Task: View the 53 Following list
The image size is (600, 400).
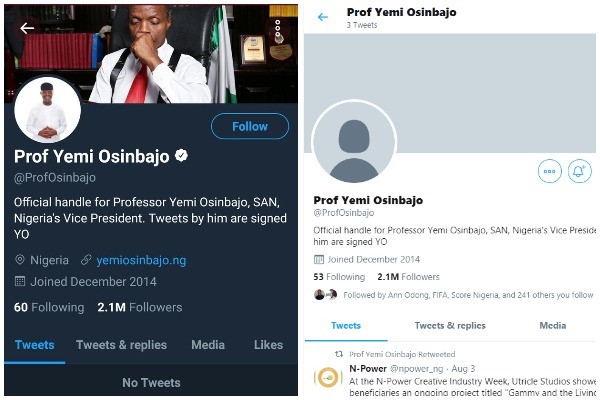Action: [339, 276]
